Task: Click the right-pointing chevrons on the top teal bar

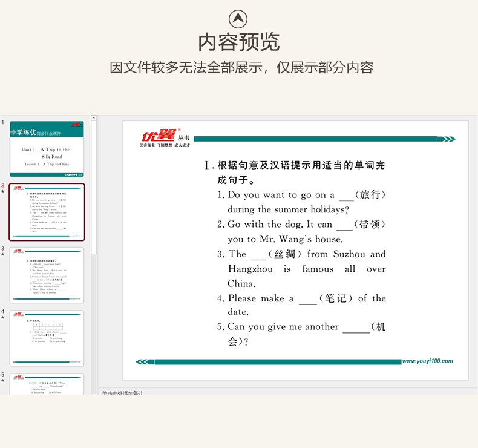Action: click(447, 139)
